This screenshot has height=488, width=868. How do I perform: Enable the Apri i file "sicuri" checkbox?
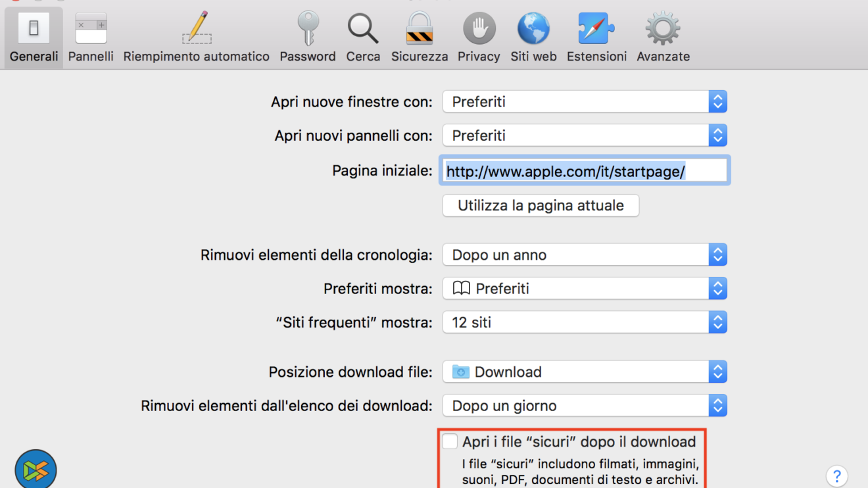[x=450, y=441]
